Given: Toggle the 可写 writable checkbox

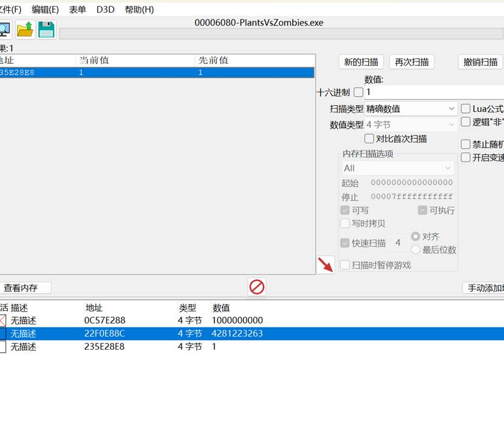Looking at the screenshot, I should pos(345,210).
